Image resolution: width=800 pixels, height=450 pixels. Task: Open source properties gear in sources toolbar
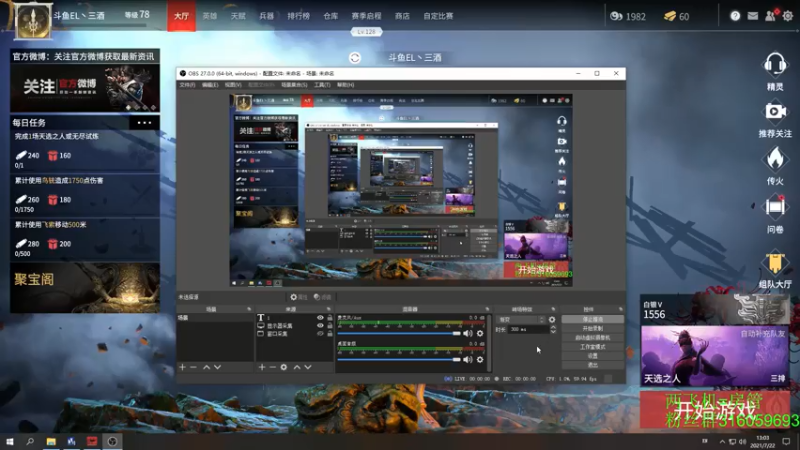(x=284, y=367)
